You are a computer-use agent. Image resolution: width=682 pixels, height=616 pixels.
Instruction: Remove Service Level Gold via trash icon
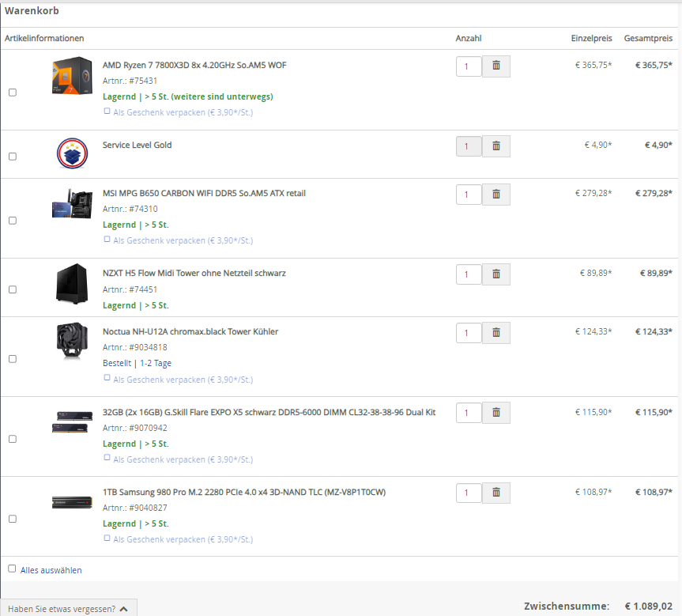point(495,146)
